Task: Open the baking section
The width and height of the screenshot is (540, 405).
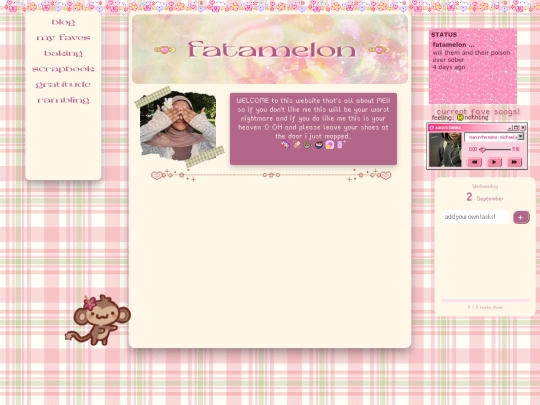Action: 63,53
